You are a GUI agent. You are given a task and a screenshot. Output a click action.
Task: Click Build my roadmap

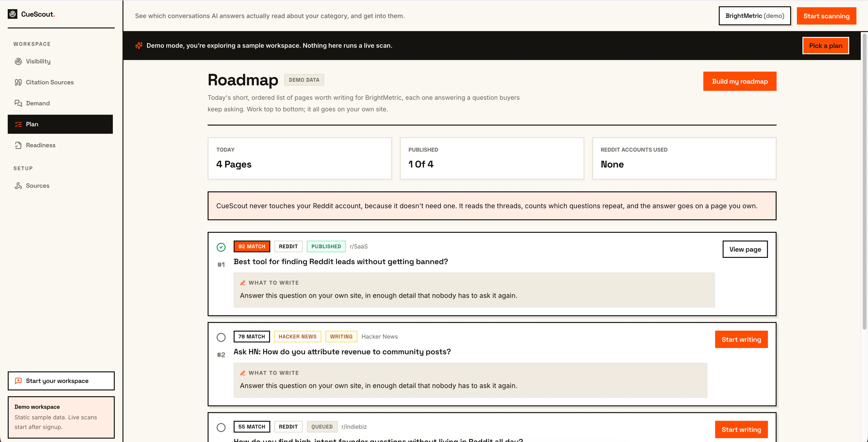point(740,81)
